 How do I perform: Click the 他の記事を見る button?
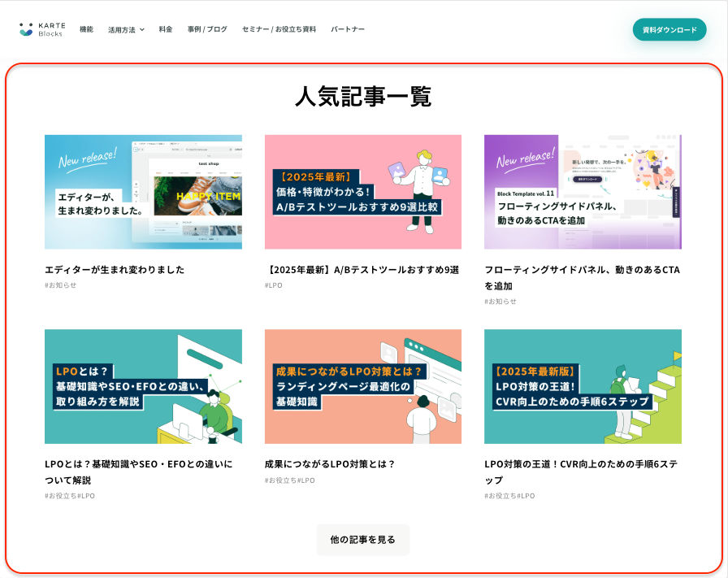coord(363,540)
